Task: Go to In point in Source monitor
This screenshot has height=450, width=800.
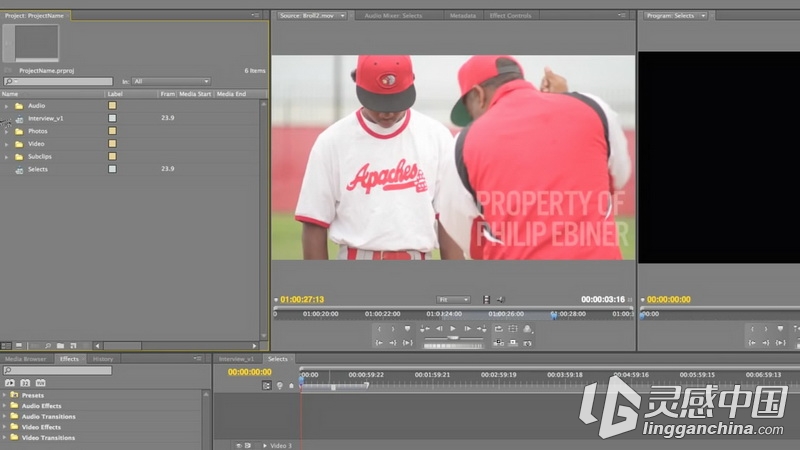Action: pos(379,343)
